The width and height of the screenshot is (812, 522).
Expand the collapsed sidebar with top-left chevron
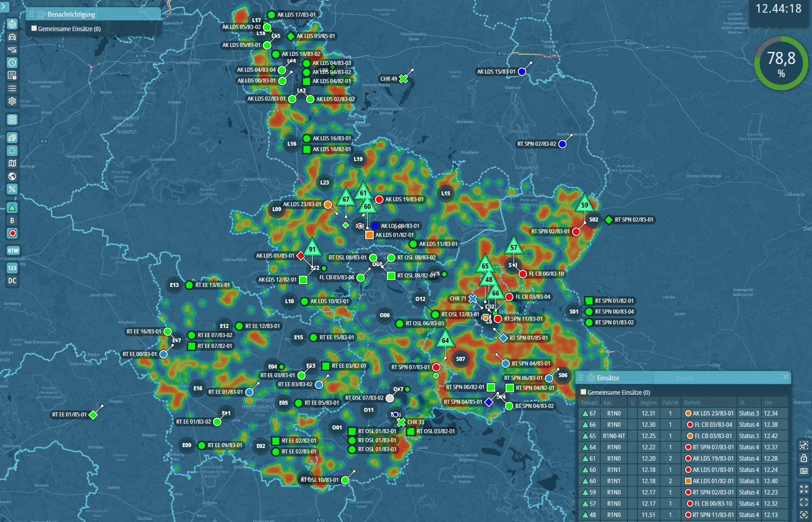tap(4, 6)
